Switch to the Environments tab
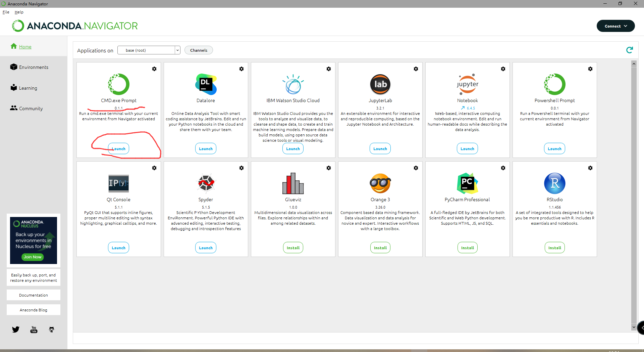This screenshot has width=644, height=352. [30, 67]
